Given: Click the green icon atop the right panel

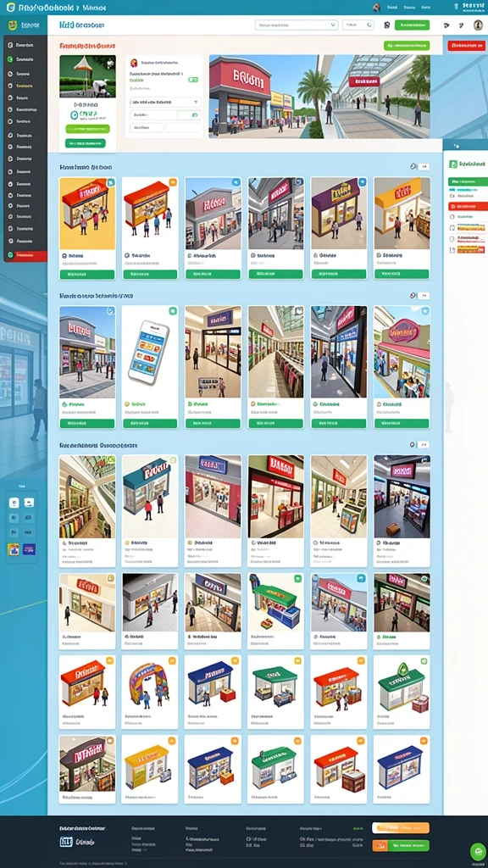Looking at the screenshot, I should (x=452, y=164).
